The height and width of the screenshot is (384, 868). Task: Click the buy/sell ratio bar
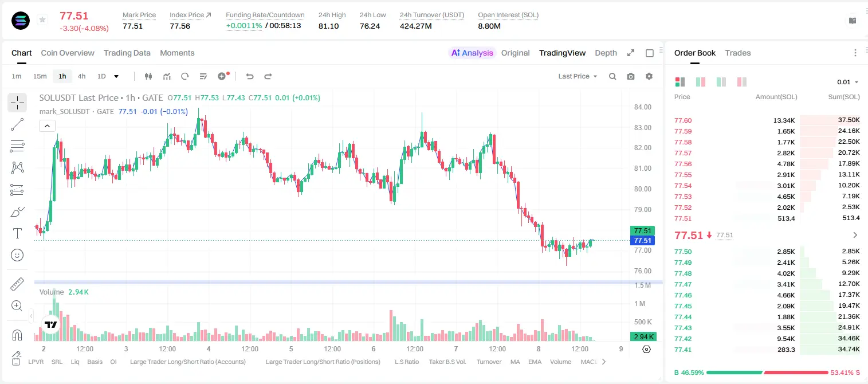pos(767,373)
